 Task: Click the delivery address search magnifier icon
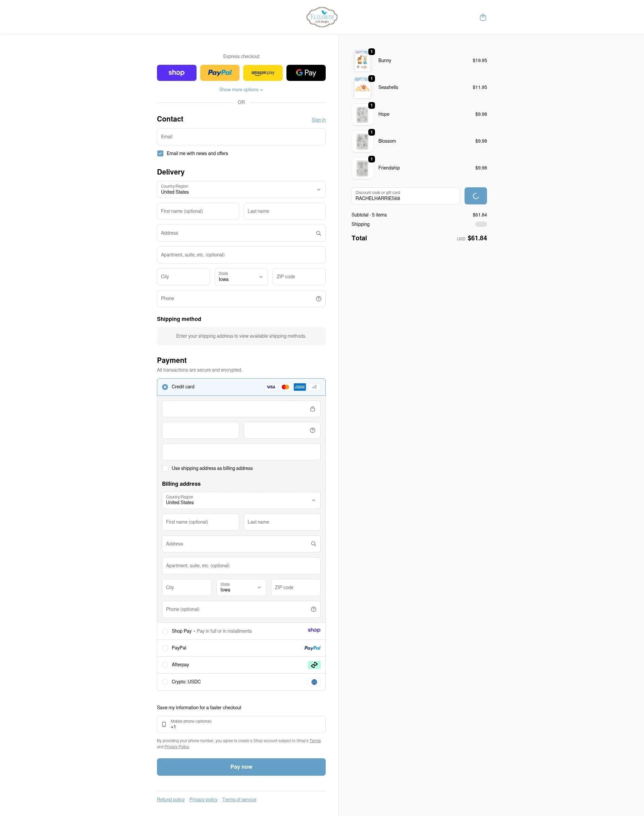coord(318,233)
